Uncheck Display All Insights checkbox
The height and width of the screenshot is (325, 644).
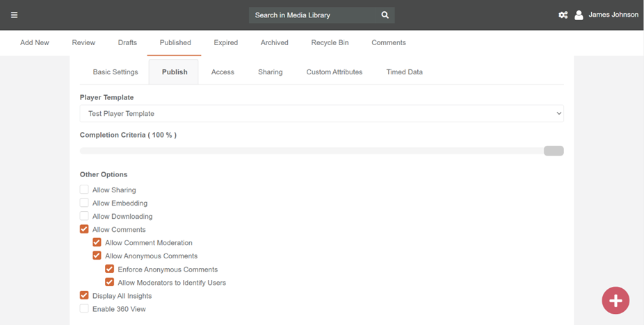(84, 296)
